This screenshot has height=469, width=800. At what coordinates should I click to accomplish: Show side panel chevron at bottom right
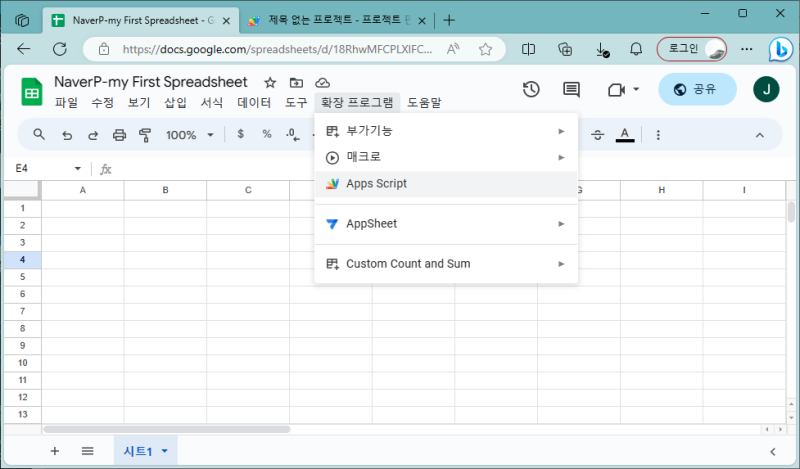coord(773,451)
